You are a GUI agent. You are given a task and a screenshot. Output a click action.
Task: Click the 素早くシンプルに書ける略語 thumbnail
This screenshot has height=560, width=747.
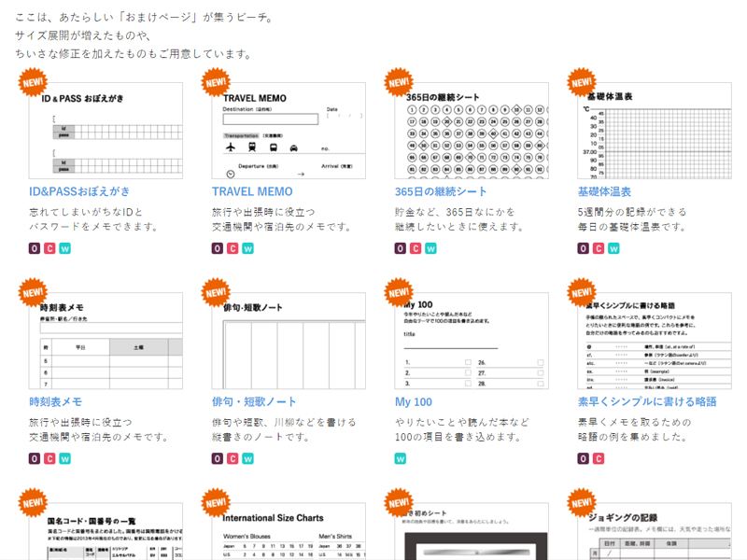(x=655, y=341)
